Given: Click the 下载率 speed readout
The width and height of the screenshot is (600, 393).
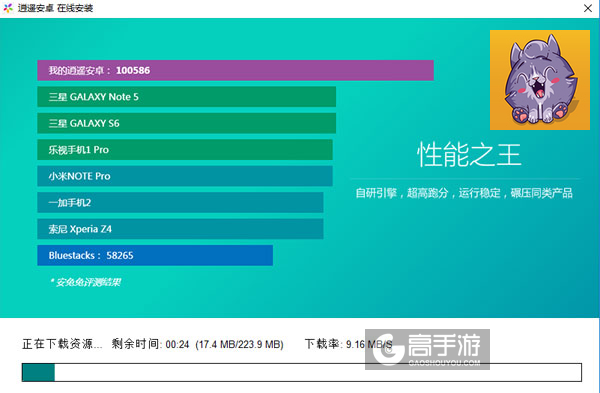Looking at the screenshot, I should 349,344.
